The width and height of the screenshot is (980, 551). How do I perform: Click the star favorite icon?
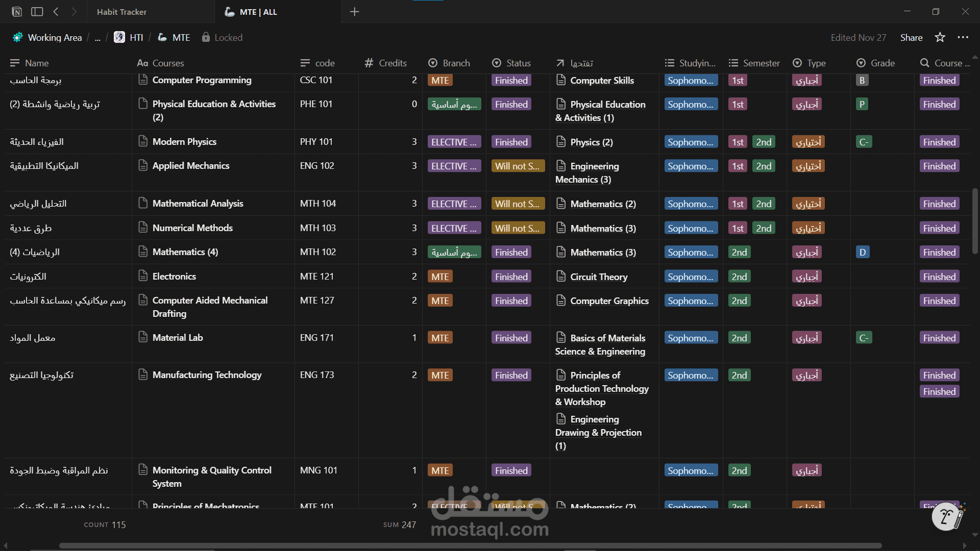click(940, 37)
